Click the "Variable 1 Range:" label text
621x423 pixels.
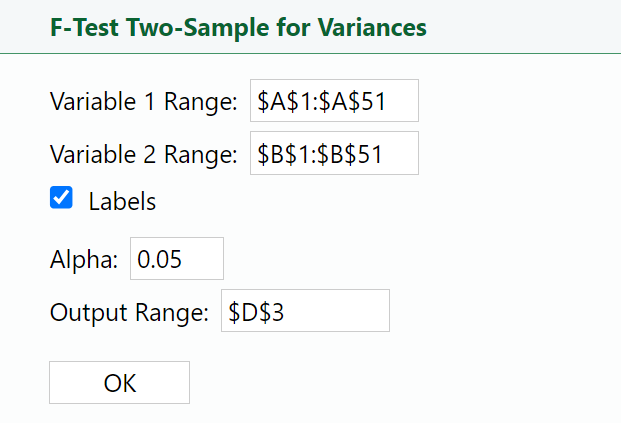(x=144, y=102)
